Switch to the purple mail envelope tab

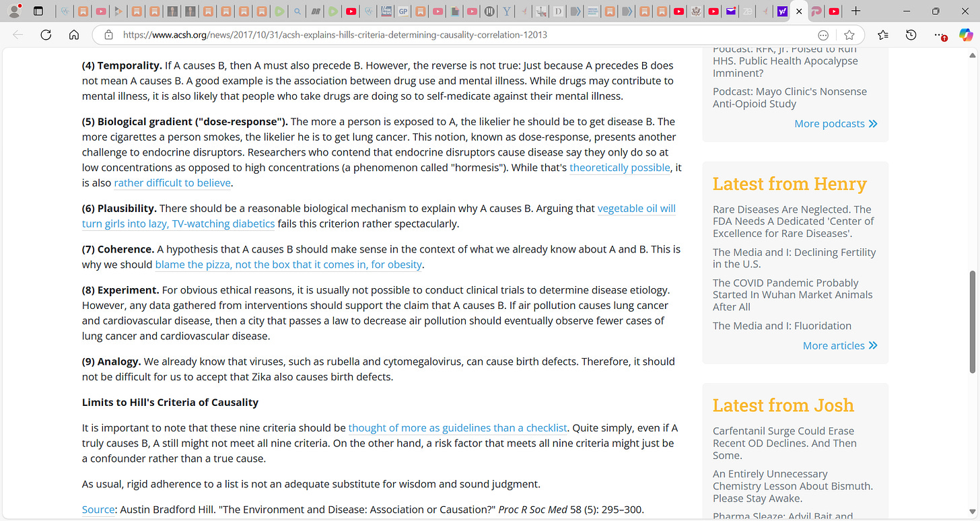point(730,11)
